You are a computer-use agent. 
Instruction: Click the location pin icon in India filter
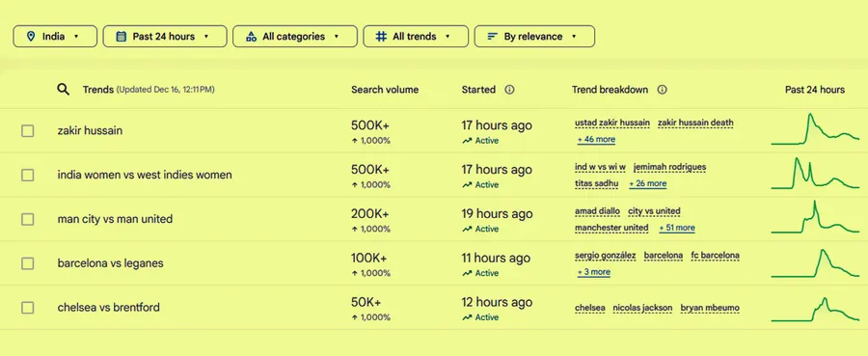[x=32, y=37]
